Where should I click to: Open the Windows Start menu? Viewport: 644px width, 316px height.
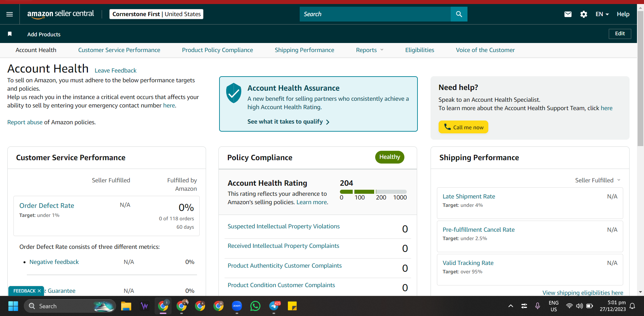[13, 306]
